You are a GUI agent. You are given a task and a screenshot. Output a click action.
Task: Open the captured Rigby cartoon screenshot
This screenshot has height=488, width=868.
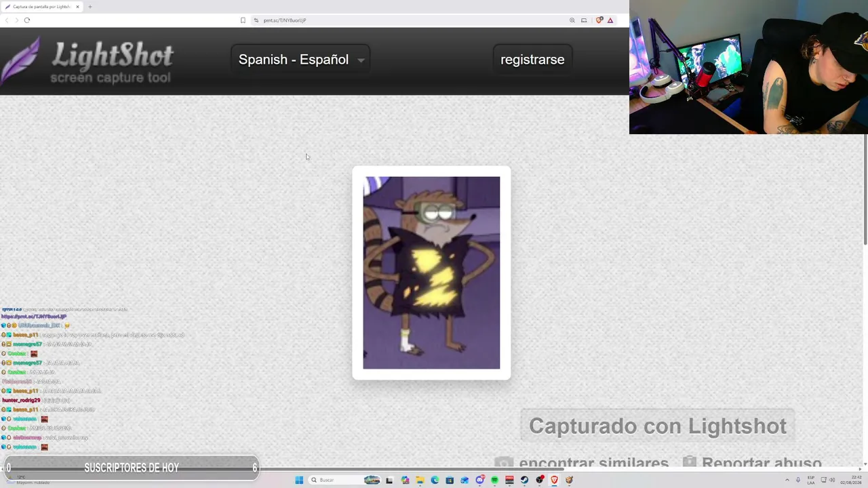[431, 272]
